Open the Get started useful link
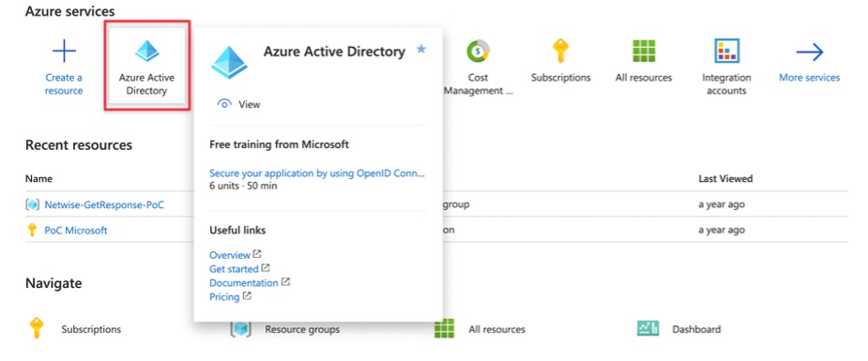The height and width of the screenshot is (361, 868). [234, 269]
